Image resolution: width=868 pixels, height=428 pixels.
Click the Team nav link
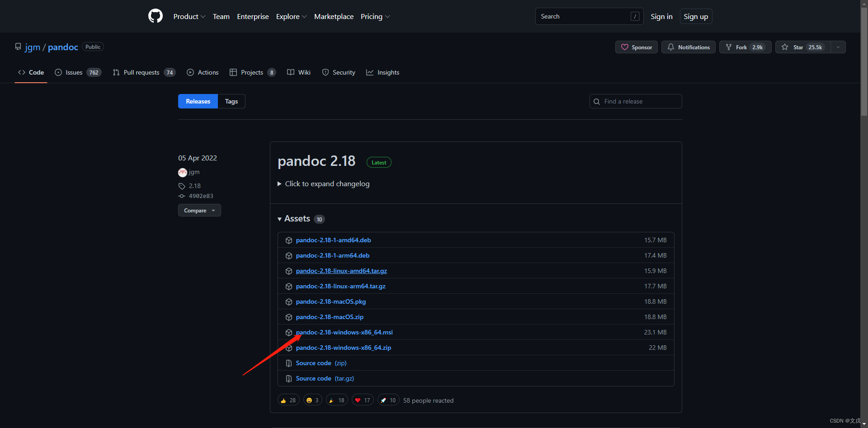pos(221,16)
